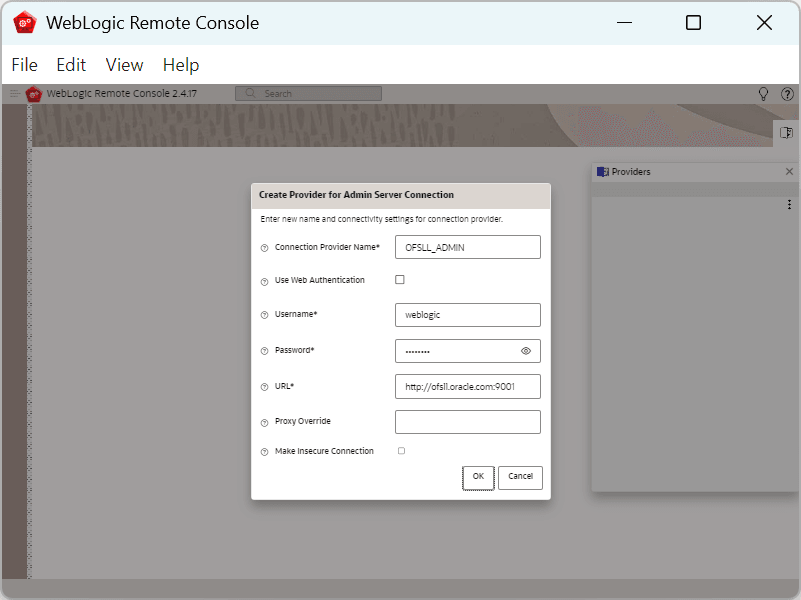Viewport: 801px width, 600px height.
Task: Open the File menu
Action: click(25, 65)
